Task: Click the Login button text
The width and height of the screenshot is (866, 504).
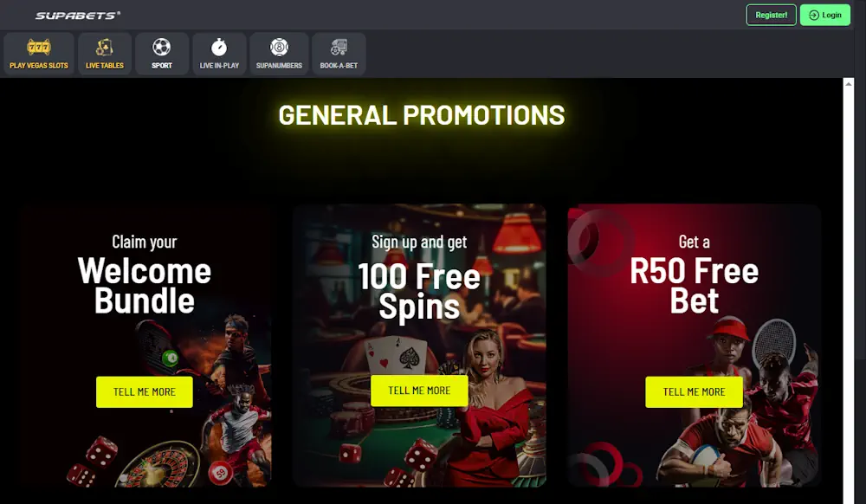Action: 831,16
